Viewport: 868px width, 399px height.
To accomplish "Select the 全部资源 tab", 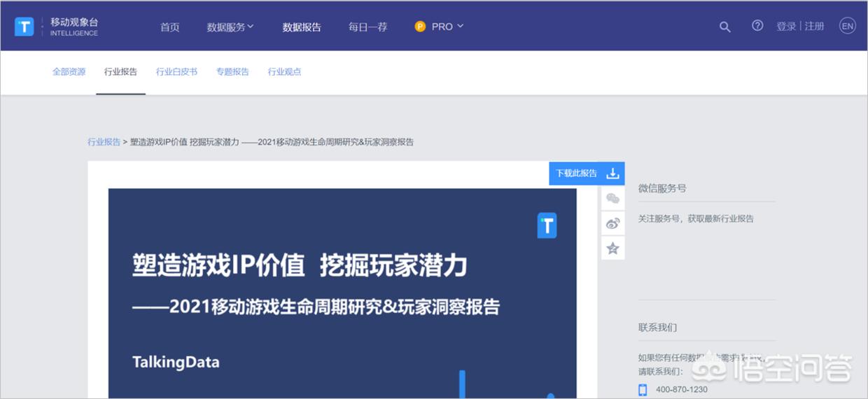I will coord(69,71).
